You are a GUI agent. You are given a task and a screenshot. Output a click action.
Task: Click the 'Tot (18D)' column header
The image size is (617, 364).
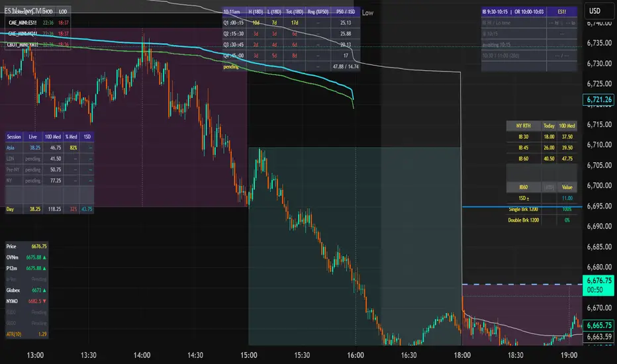point(295,12)
